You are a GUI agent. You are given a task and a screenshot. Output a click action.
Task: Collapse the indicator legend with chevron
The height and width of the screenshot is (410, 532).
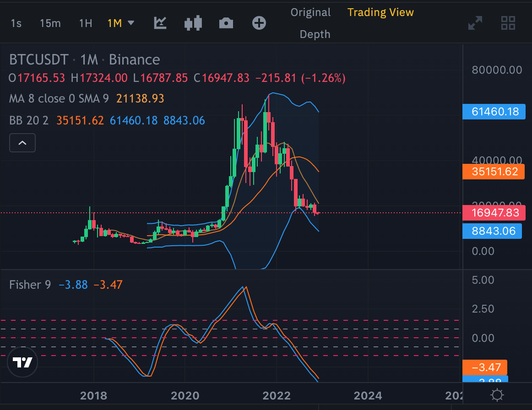click(22, 143)
